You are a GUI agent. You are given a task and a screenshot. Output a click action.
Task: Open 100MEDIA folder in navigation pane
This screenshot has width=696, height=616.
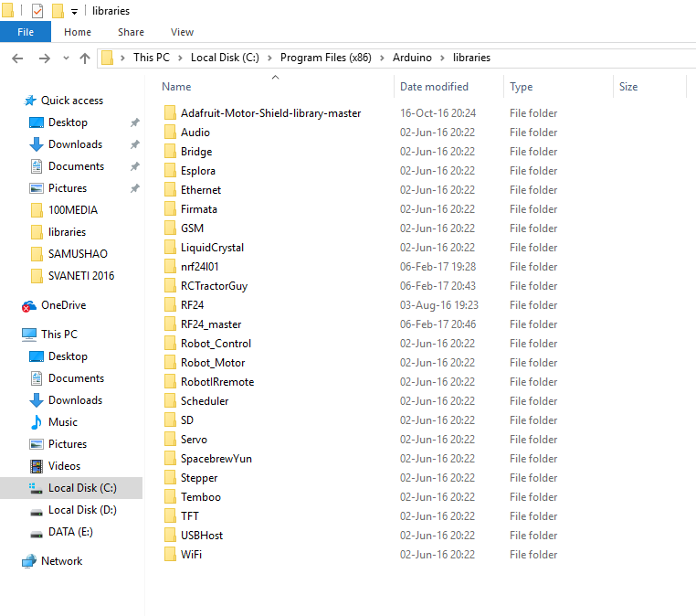pyautogui.click(x=73, y=210)
